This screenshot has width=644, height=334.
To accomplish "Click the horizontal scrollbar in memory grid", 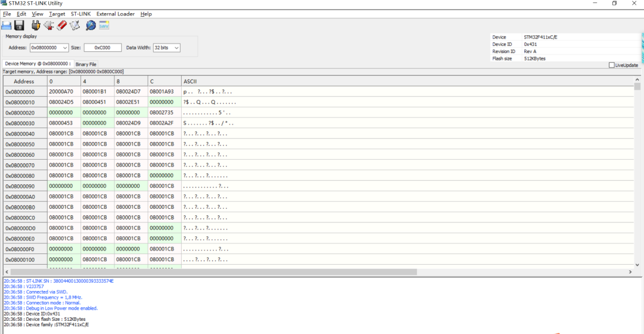I will coord(213,272).
